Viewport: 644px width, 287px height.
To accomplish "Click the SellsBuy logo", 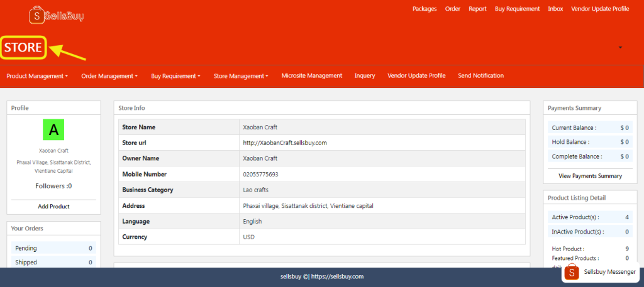I will tap(56, 16).
